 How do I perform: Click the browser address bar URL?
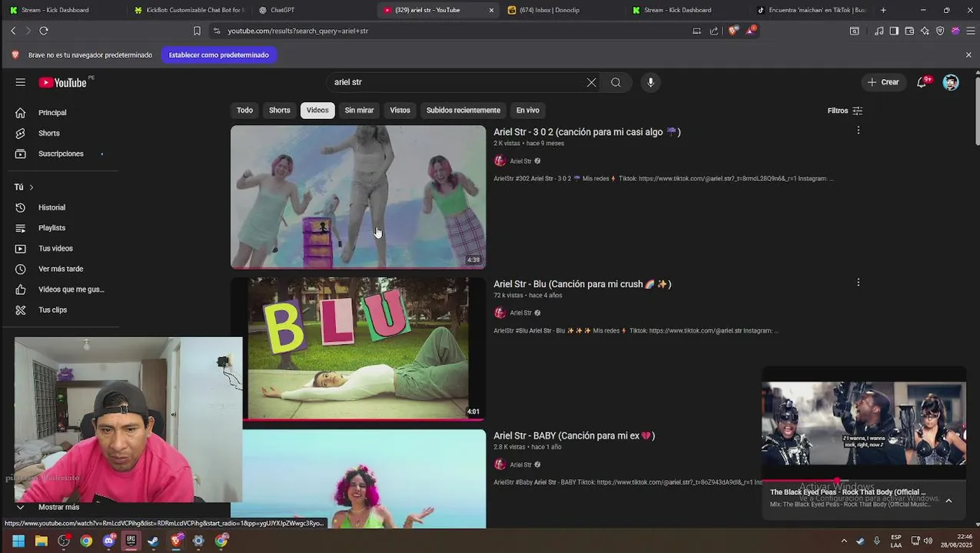coord(297,31)
